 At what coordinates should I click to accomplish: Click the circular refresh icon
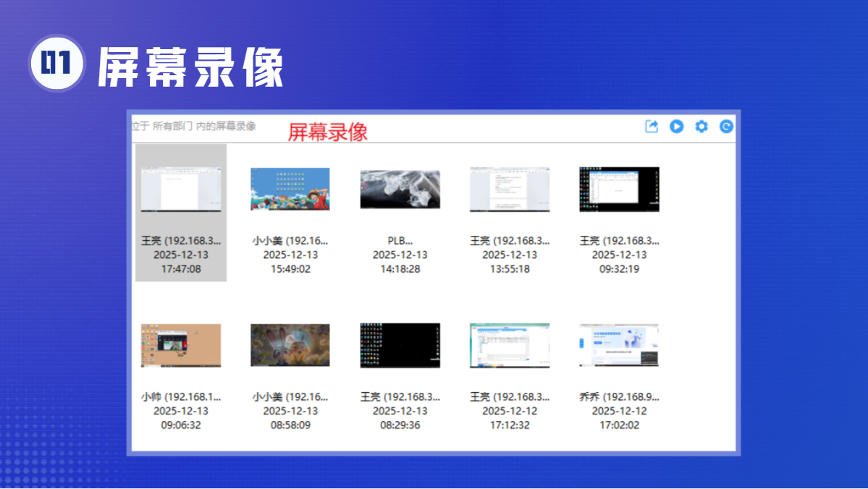726,127
